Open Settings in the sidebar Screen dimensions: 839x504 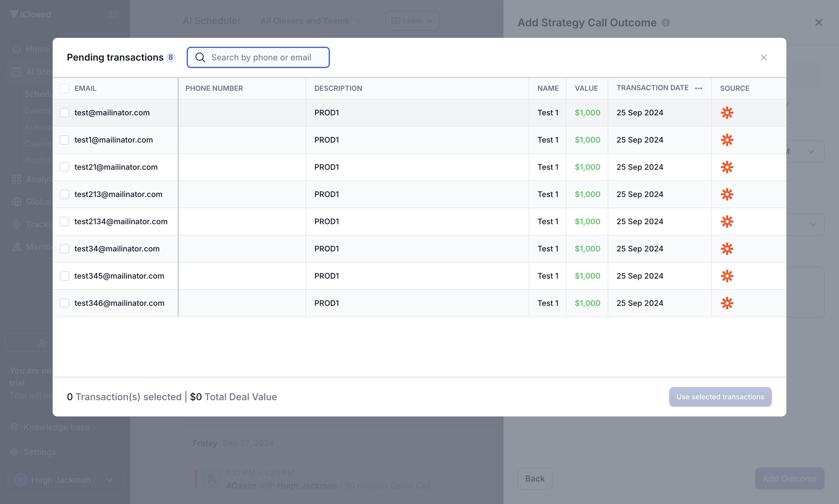tap(39, 452)
